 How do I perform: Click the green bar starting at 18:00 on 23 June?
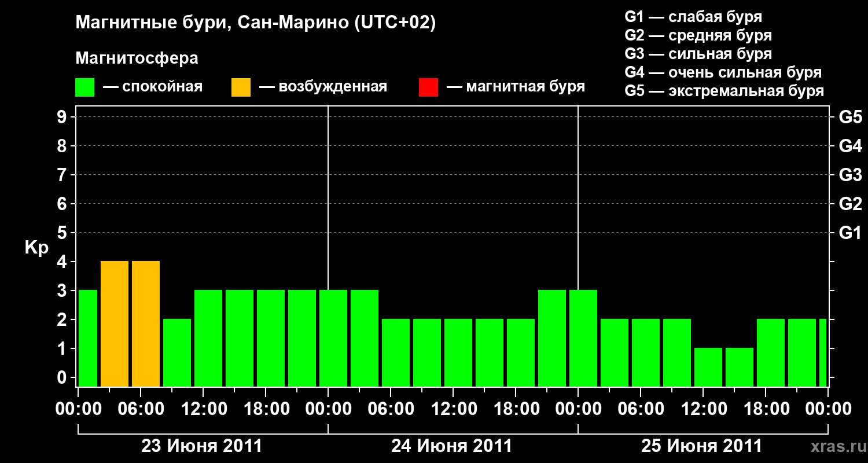(x=271, y=338)
